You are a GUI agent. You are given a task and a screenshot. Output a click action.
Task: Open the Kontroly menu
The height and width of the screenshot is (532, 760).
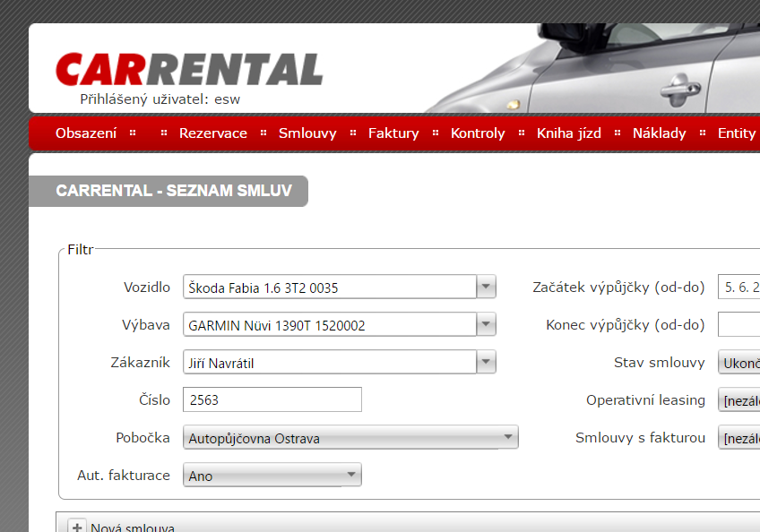click(478, 133)
